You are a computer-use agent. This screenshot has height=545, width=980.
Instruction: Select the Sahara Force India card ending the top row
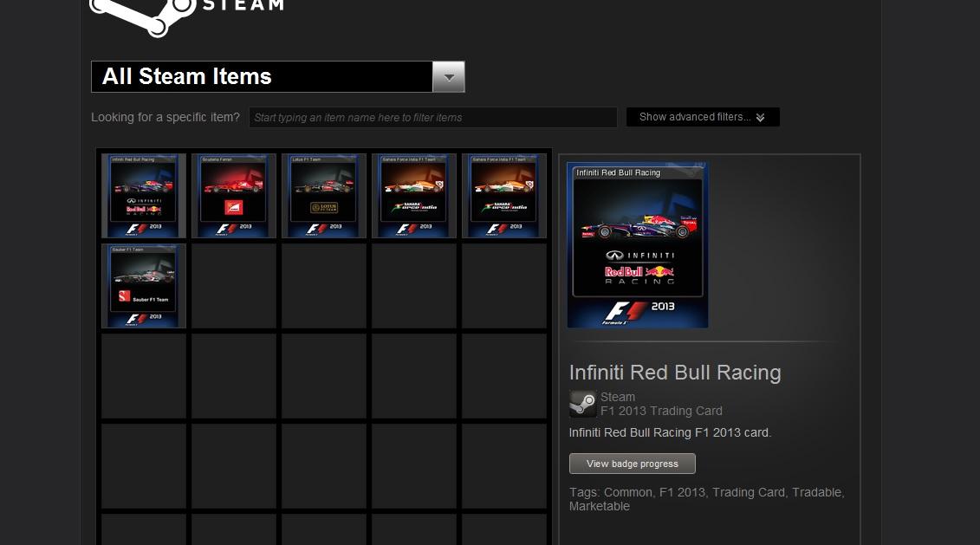503,196
